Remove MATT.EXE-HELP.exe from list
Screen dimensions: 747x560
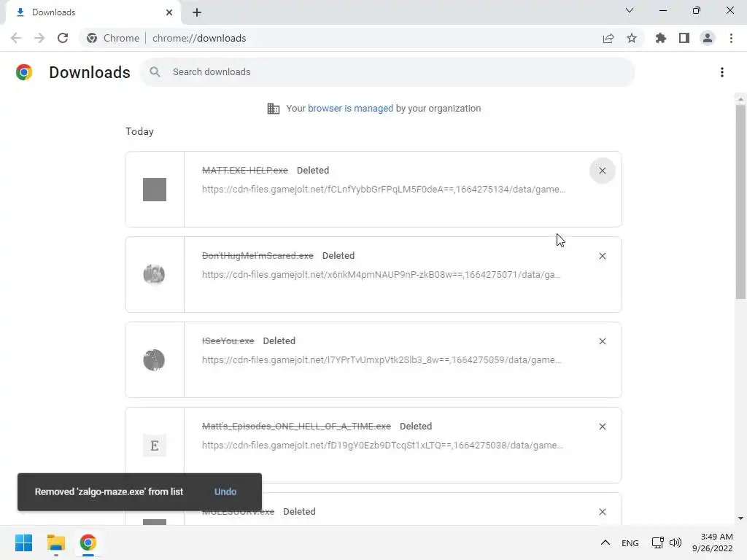(x=602, y=171)
